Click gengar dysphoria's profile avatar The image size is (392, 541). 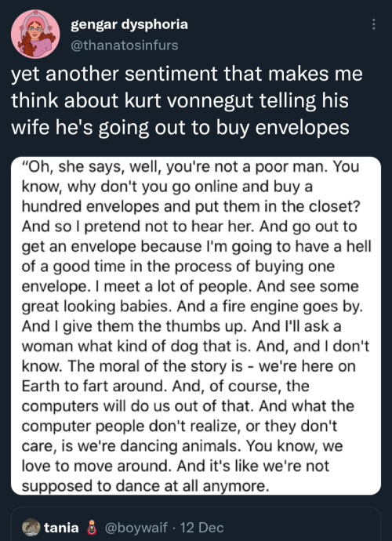35,34
